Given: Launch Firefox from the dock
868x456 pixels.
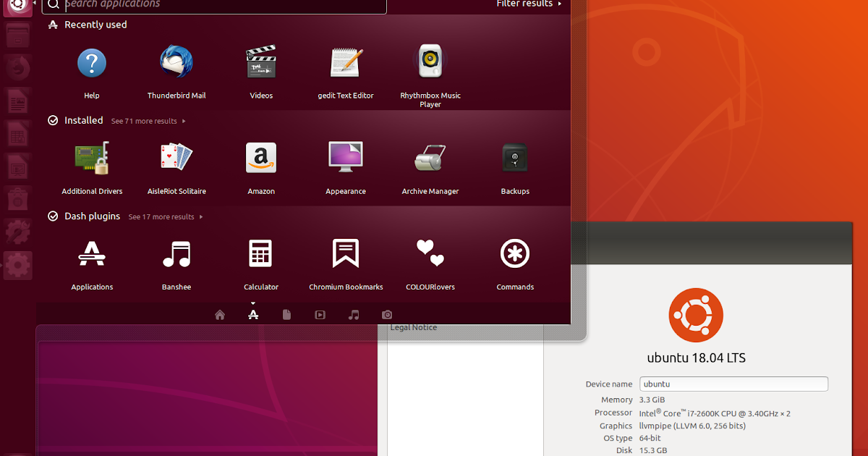Looking at the screenshot, I should click(x=17, y=67).
